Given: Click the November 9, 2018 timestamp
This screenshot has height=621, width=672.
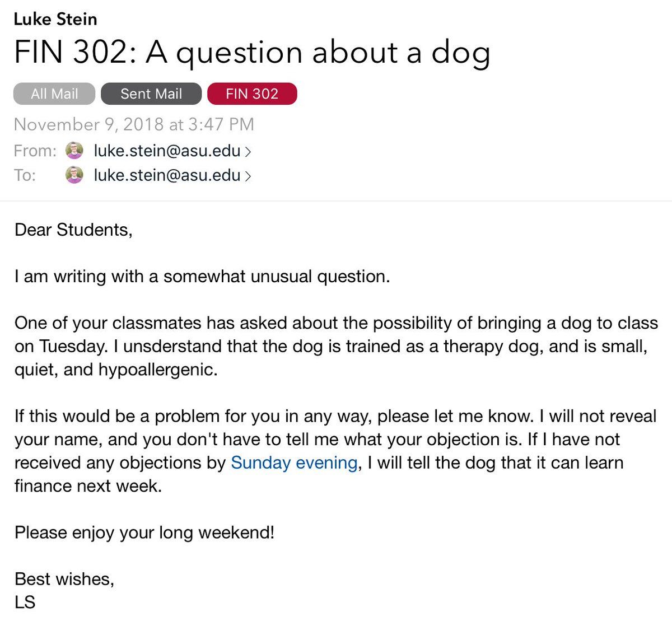Looking at the screenshot, I should click(x=134, y=124).
